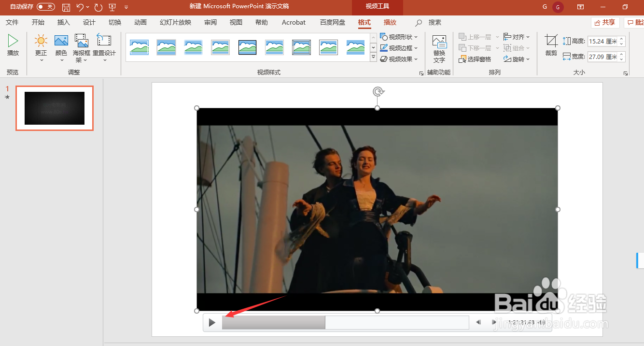Open ribbon display options icon

pos(581,7)
